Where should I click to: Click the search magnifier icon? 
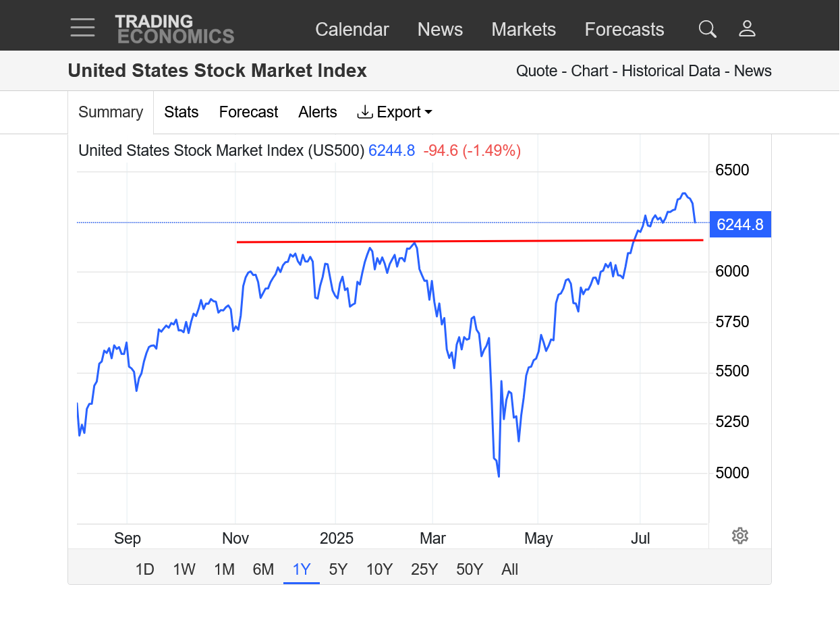pos(707,29)
